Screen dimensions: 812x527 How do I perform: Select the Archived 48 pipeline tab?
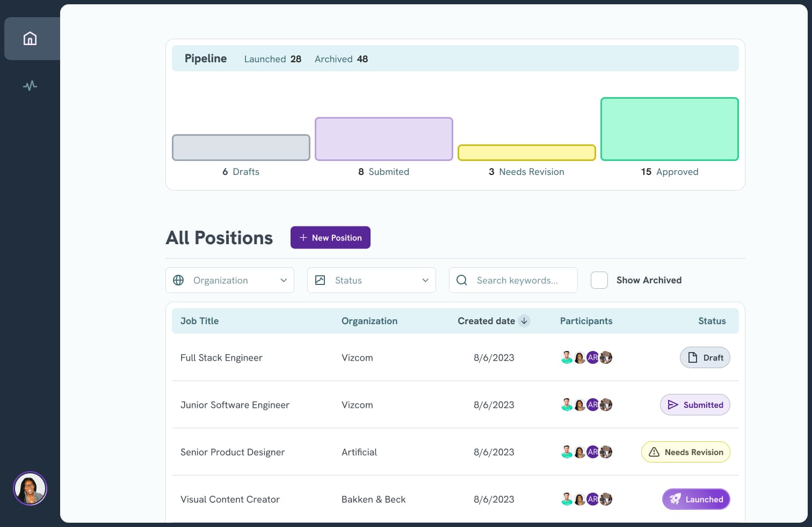click(x=341, y=59)
